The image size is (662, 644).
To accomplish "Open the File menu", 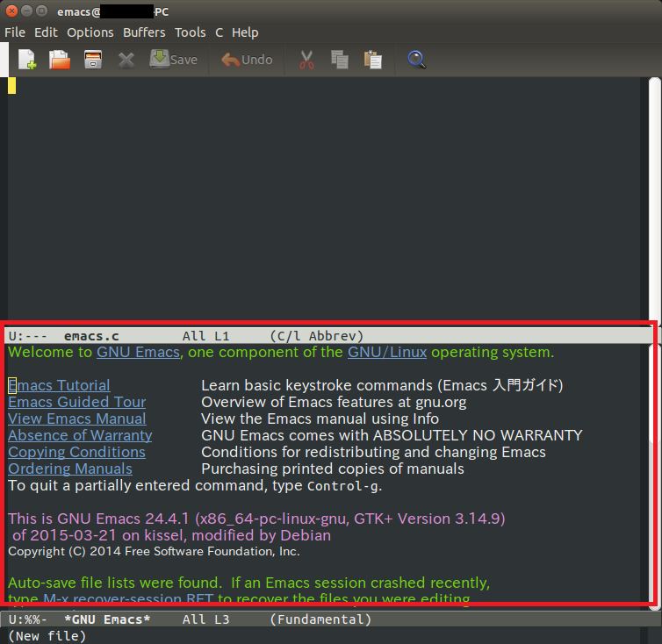I will [x=15, y=32].
